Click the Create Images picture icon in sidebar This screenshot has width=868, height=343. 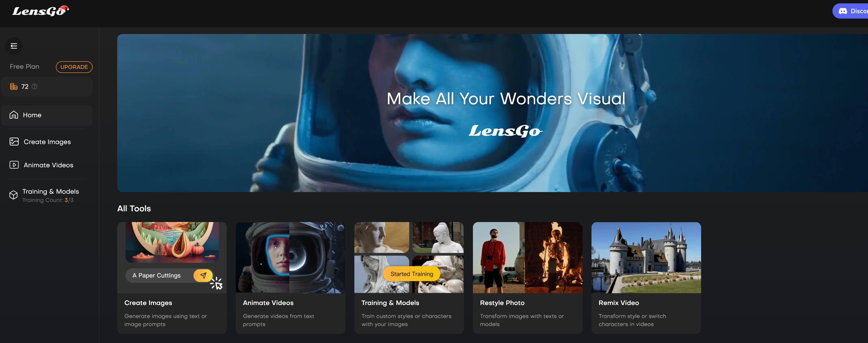14,142
